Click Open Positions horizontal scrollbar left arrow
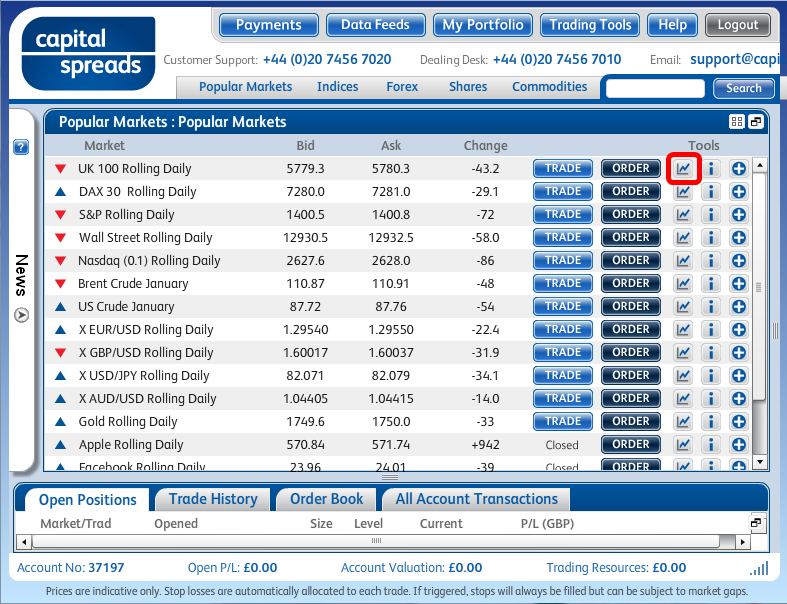Viewport: 787px width, 604px height. pyautogui.click(x=24, y=542)
